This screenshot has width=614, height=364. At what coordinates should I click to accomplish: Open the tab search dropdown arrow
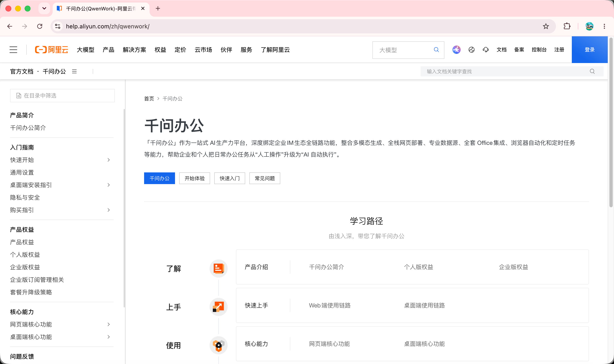click(x=44, y=9)
